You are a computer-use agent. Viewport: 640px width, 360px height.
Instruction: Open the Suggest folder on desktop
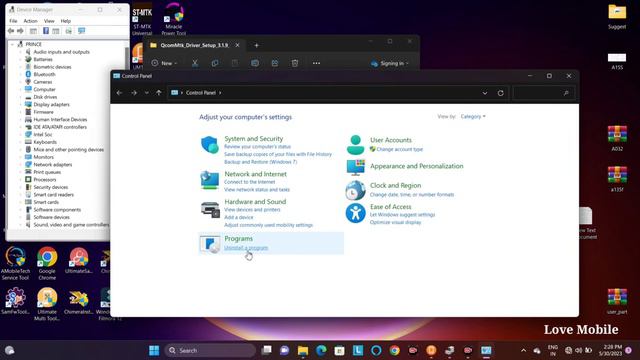click(x=617, y=16)
